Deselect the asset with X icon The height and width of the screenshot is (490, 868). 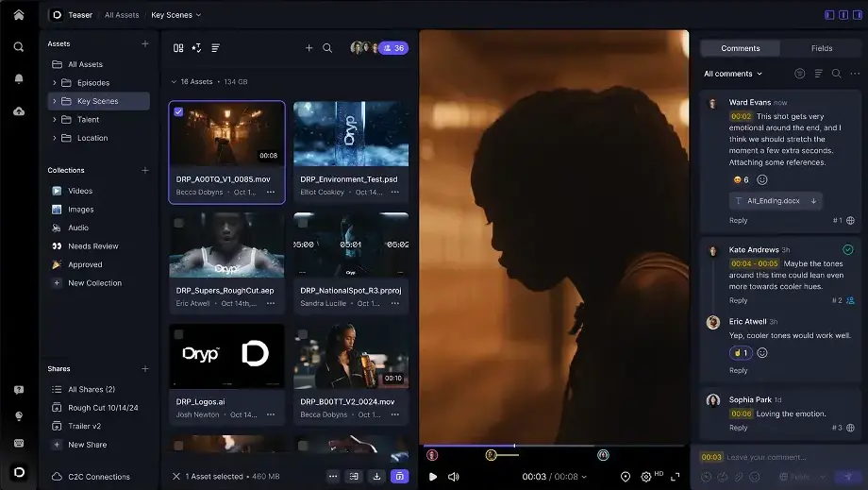click(176, 476)
